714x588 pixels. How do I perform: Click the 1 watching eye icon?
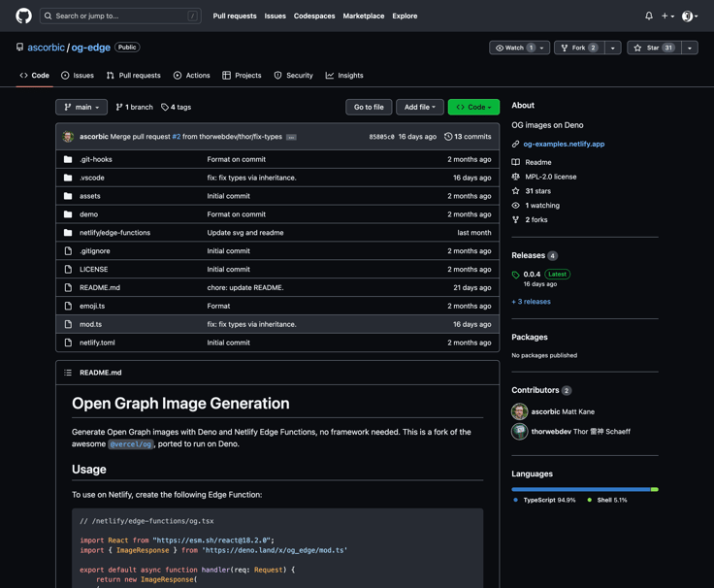pos(515,206)
